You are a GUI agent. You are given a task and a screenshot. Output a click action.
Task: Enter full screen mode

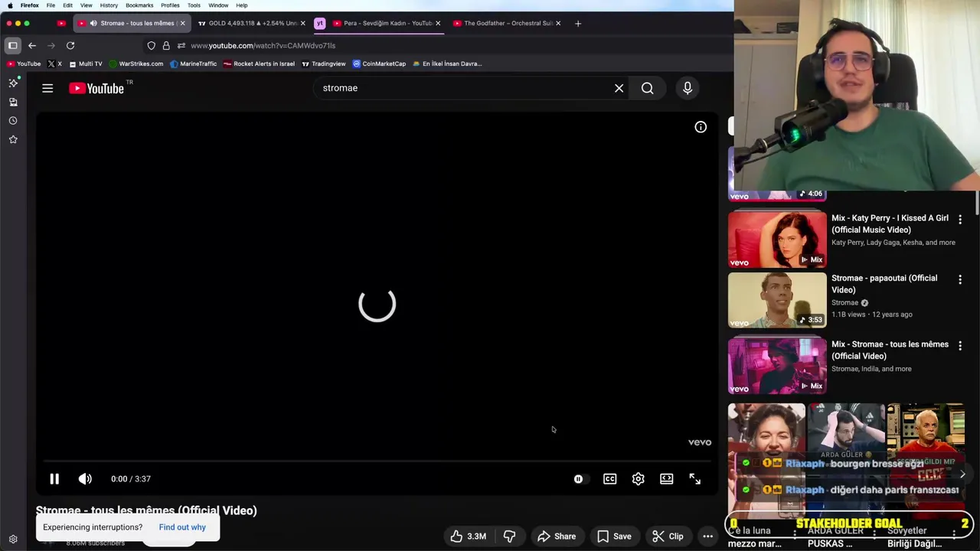[x=695, y=479]
